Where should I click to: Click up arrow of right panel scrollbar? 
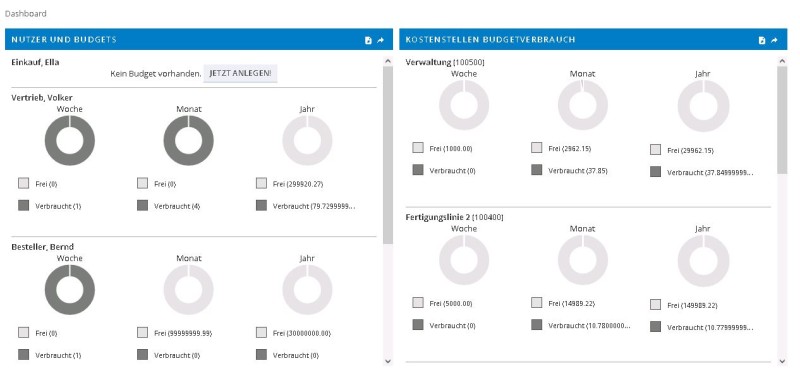(782, 61)
